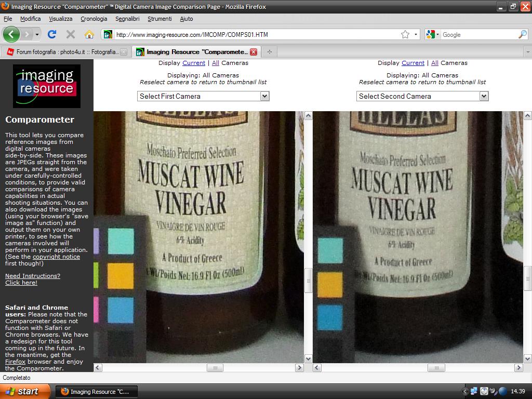The width and height of the screenshot is (532, 399).
Task: Minimize the Firefox window
Action: tap(500, 7)
